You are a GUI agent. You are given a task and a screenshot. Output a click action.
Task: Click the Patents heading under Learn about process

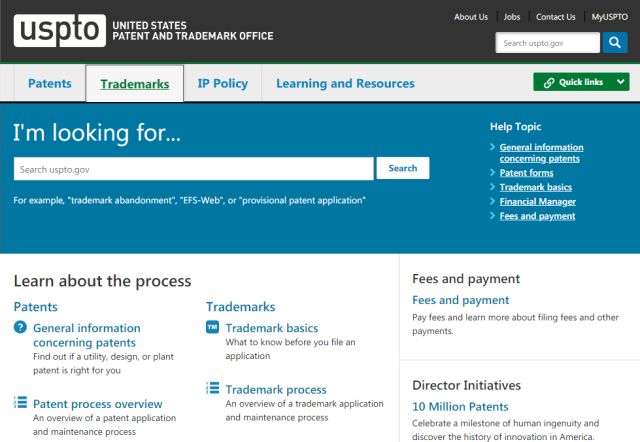pyautogui.click(x=36, y=307)
